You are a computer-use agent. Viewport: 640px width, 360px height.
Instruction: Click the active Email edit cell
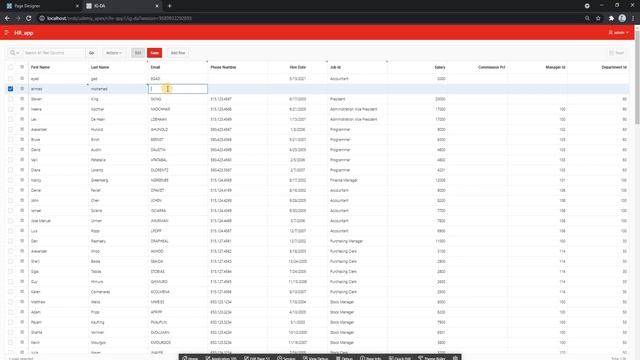pyautogui.click(x=178, y=89)
